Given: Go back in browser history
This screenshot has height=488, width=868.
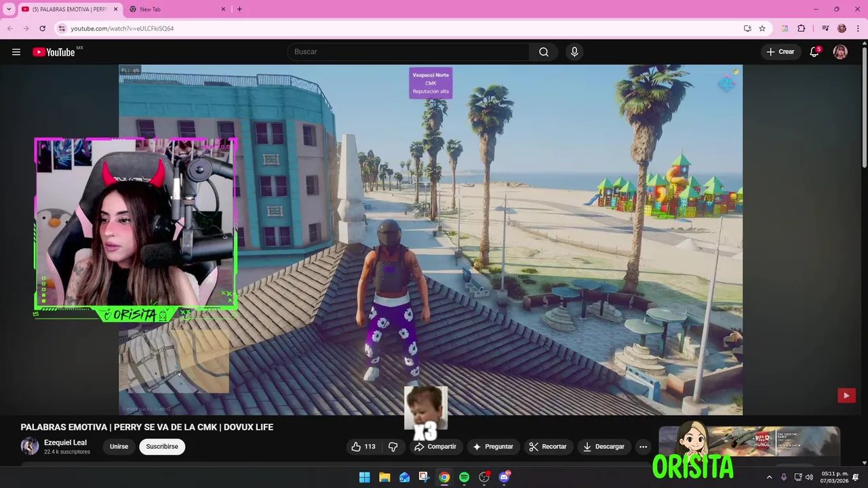Looking at the screenshot, I should 10,28.
